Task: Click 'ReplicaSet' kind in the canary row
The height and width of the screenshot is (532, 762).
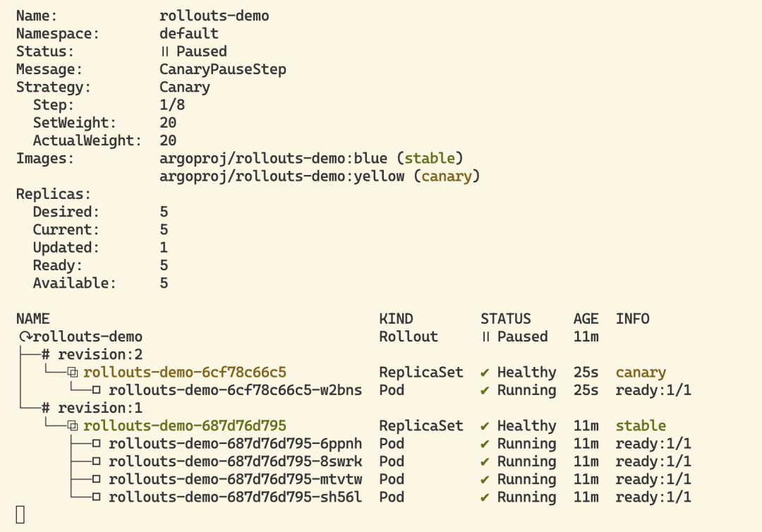Action: (421, 373)
